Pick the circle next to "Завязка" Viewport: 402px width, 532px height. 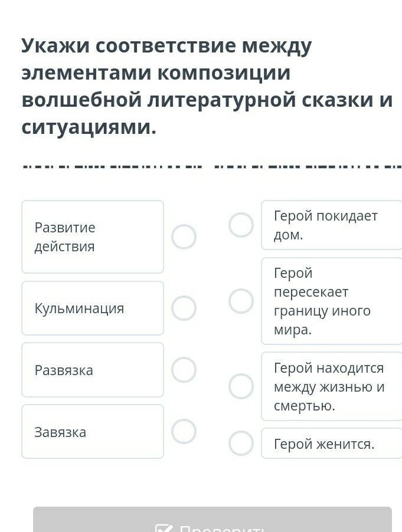[x=184, y=431]
